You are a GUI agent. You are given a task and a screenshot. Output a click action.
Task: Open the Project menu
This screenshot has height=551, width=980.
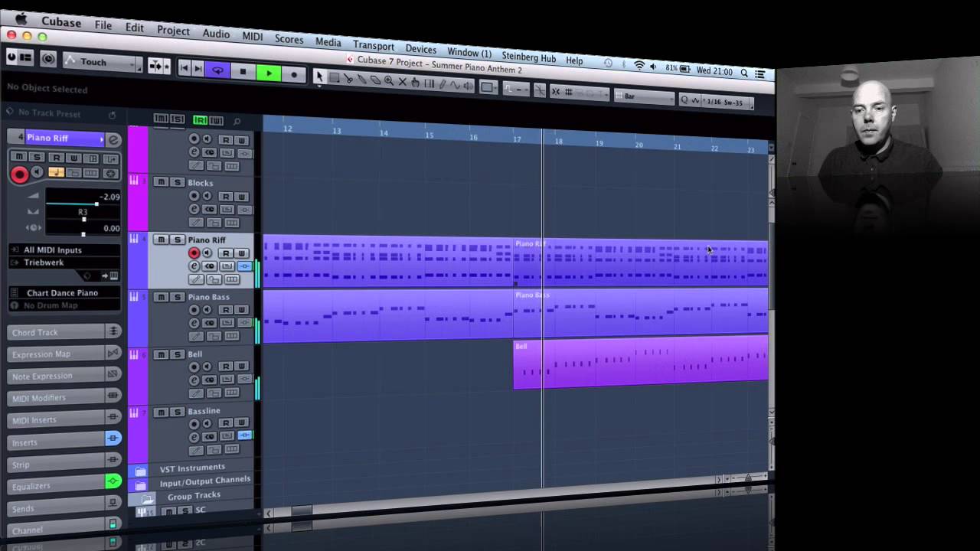(173, 30)
